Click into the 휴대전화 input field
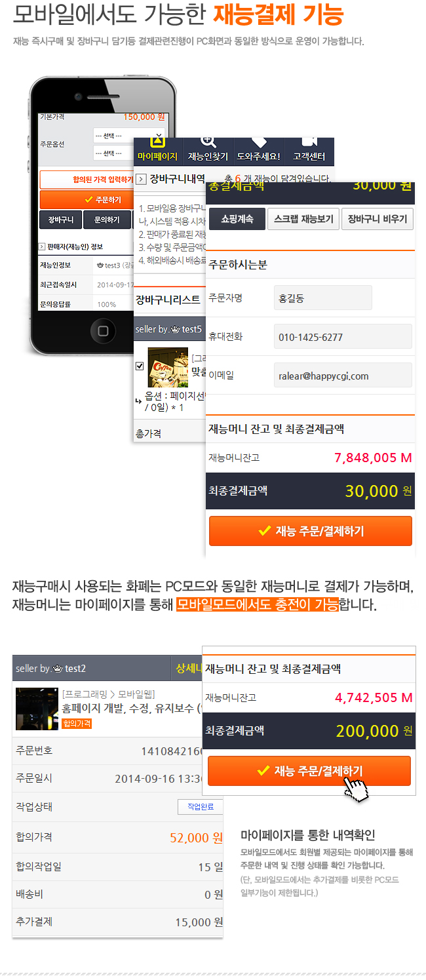The height and width of the screenshot is (980, 426). 343,336
